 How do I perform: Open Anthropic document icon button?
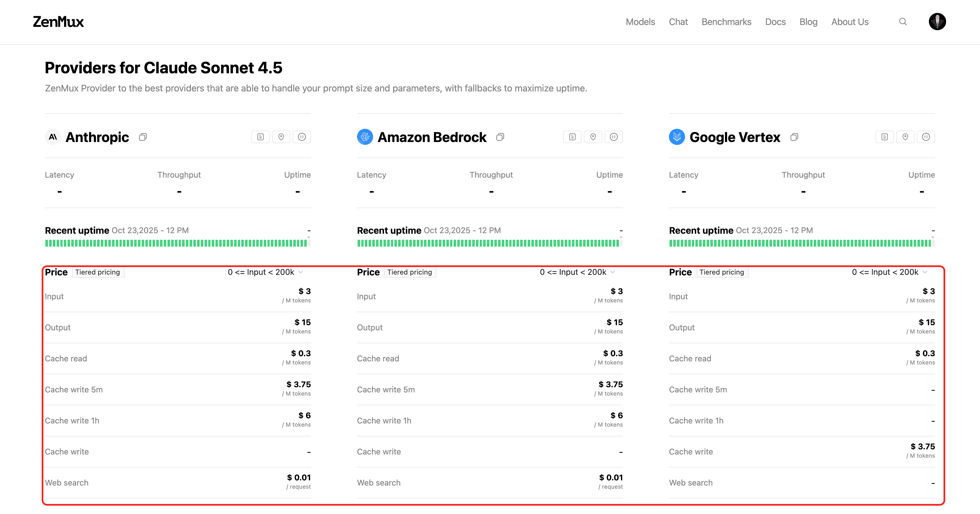coord(261,137)
